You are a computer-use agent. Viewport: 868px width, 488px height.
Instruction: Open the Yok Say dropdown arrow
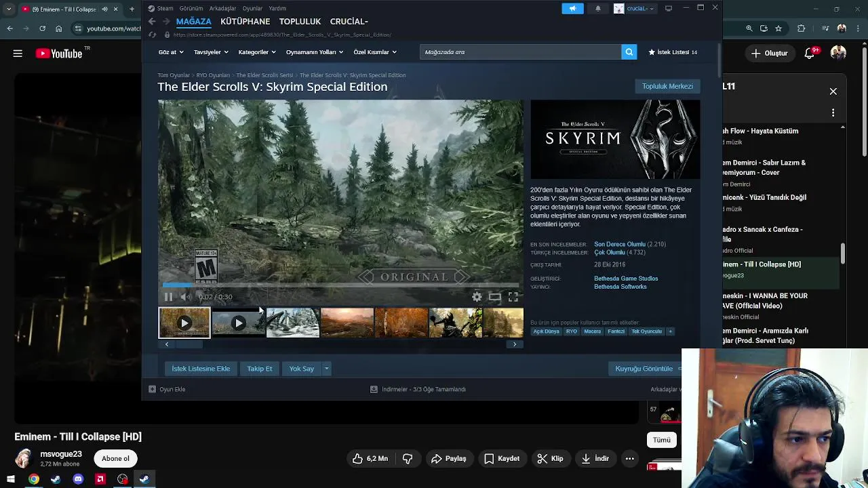[x=326, y=369]
